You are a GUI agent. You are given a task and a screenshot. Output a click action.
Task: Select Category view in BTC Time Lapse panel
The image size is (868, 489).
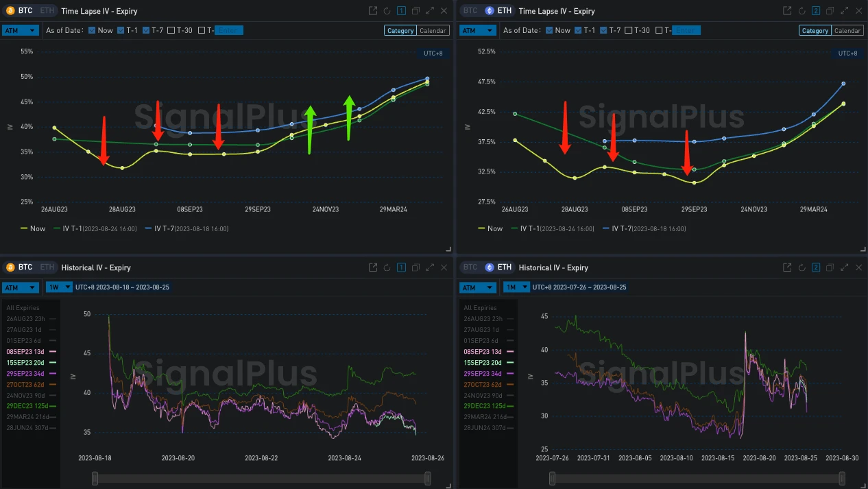pos(400,30)
